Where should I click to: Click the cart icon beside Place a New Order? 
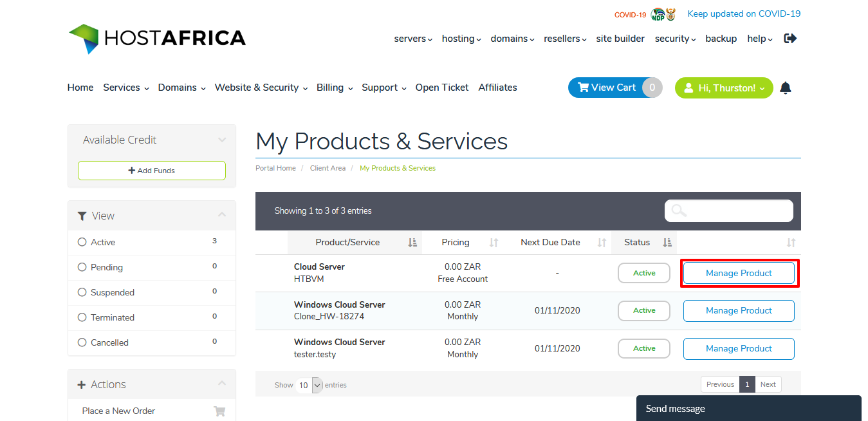(x=219, y=411)
